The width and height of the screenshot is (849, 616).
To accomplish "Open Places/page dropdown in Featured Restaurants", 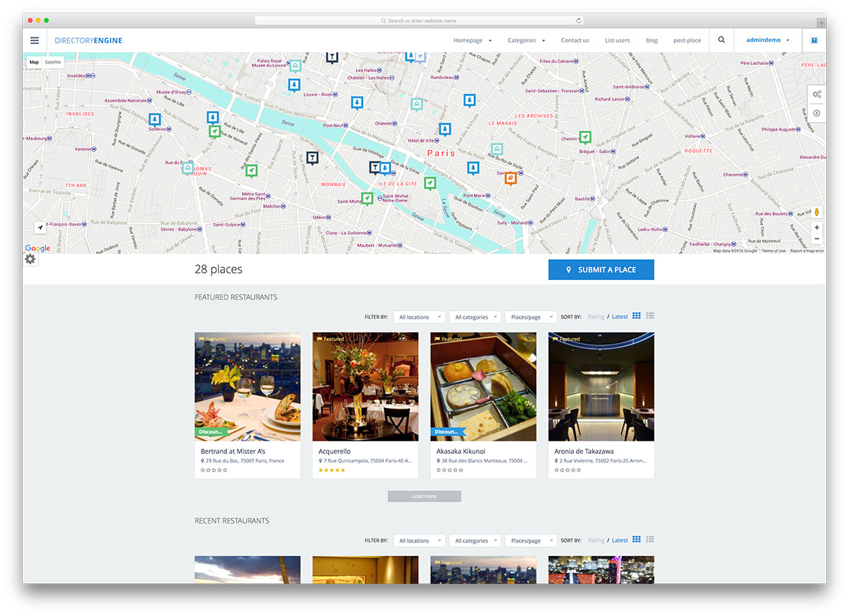I will 531,317.
